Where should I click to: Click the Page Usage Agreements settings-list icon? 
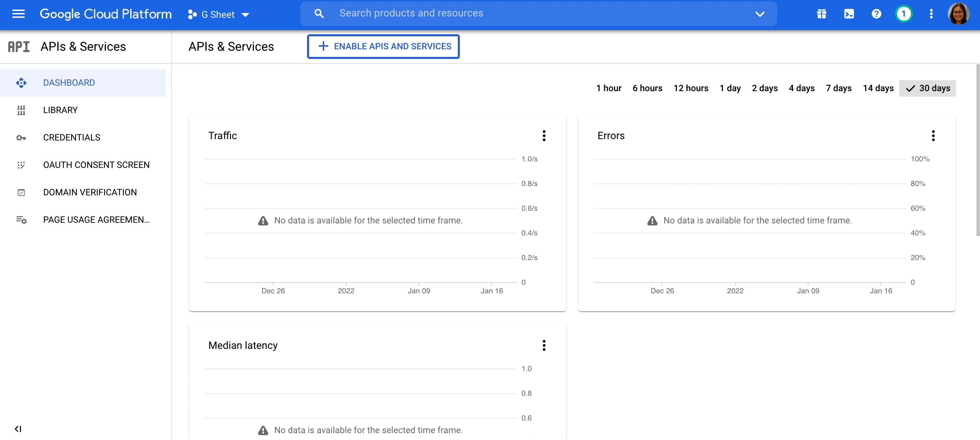pyautogui.click(x=21, y=220)
